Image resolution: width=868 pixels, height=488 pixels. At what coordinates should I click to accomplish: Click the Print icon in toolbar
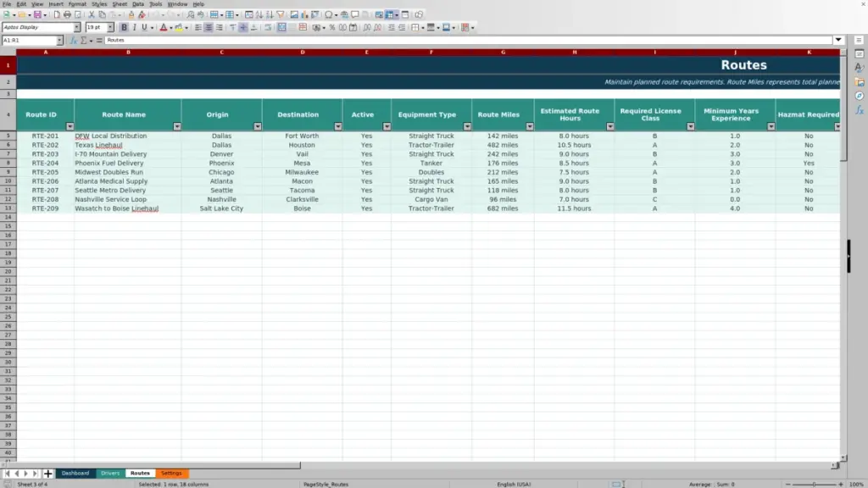[67, 15]
